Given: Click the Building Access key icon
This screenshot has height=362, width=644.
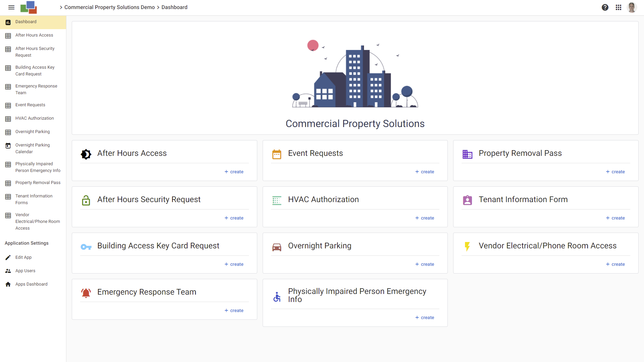Looking at the screenshot, I should [x=86, y=247].
